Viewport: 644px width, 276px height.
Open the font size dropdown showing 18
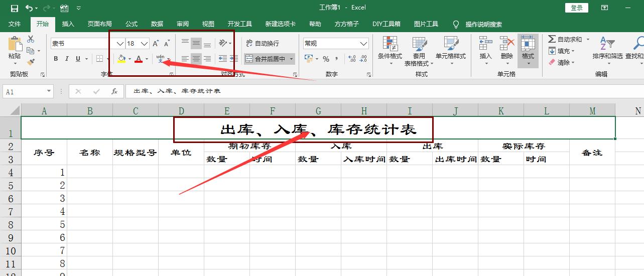(x=144, y=44)
